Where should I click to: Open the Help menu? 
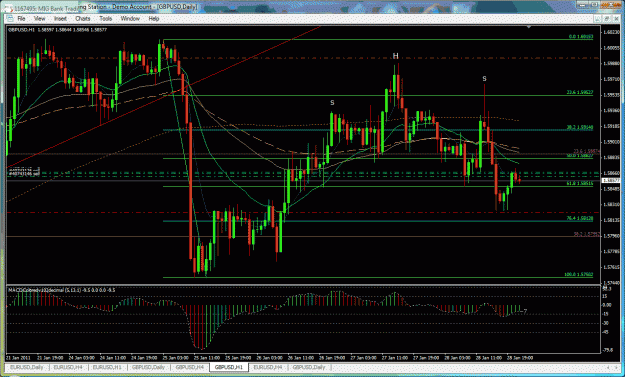(154, 19)
